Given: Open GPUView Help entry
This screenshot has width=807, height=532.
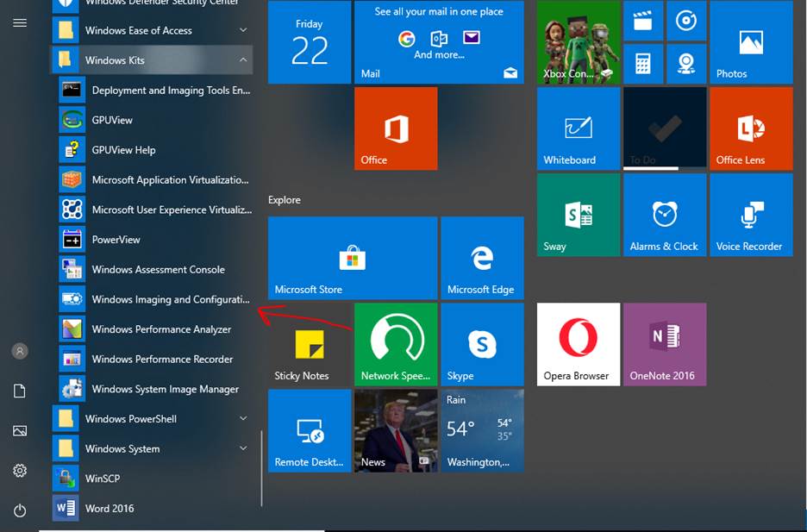Looking at the screenshot, I should click(155, 150).
